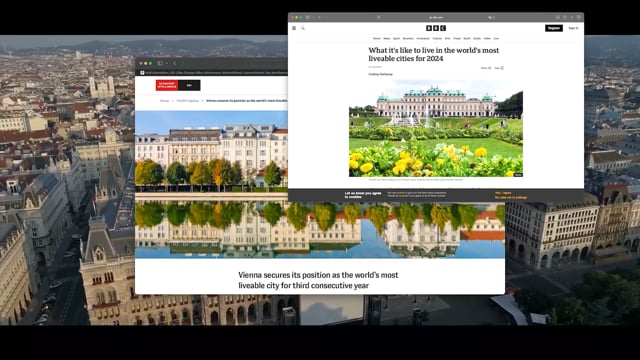Image resolution: width=640 pixels, height=360 pixels.
Task: Open the Live item in BBC navigation
Action: coord(496,38)
